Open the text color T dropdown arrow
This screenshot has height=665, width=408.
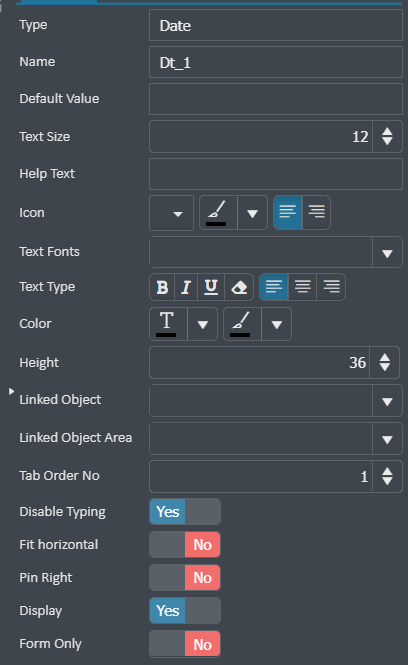pos(203,324)
